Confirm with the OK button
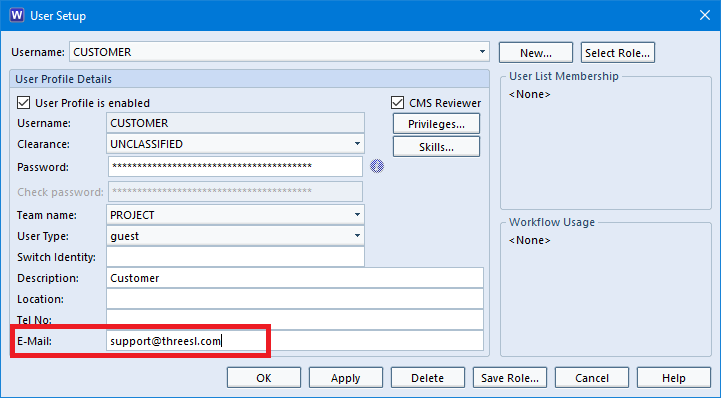 (x=264, y=378)
